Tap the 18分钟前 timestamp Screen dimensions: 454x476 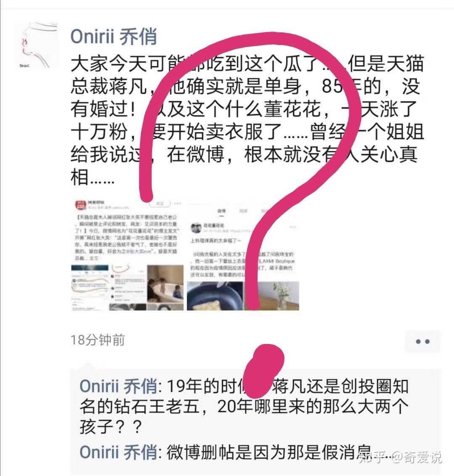point(98,340)
